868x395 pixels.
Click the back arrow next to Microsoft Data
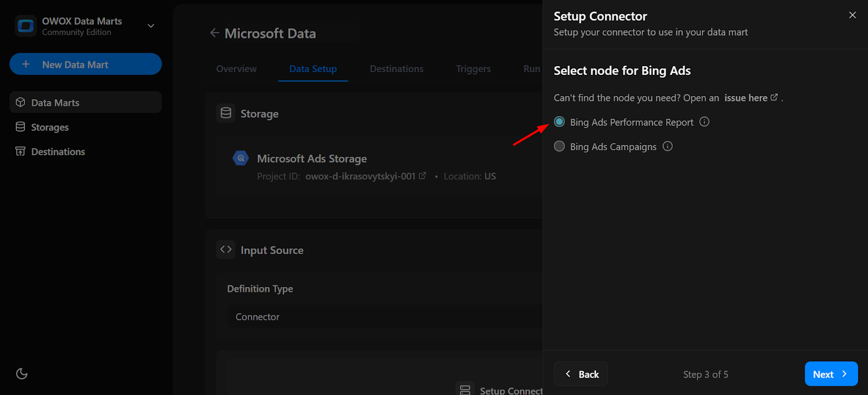(x=215, y=33)
